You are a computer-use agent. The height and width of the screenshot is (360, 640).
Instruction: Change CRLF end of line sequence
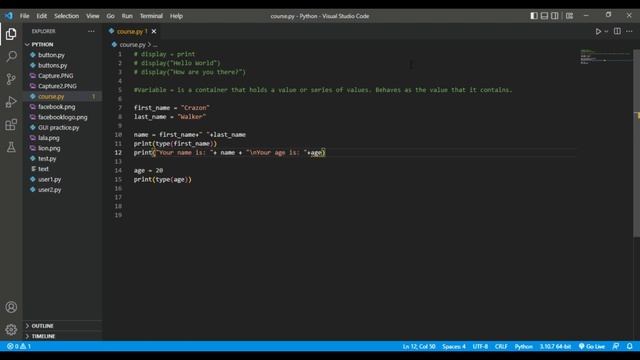coord(501,347)
